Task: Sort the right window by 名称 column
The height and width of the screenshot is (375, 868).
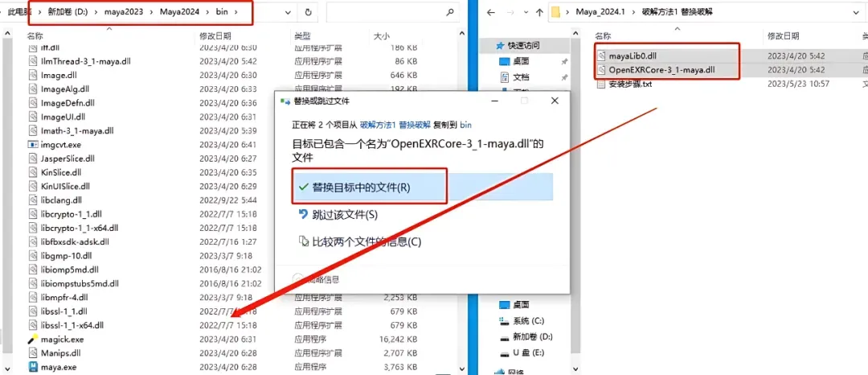Action: pyautogui.click(x=602, y=36)
